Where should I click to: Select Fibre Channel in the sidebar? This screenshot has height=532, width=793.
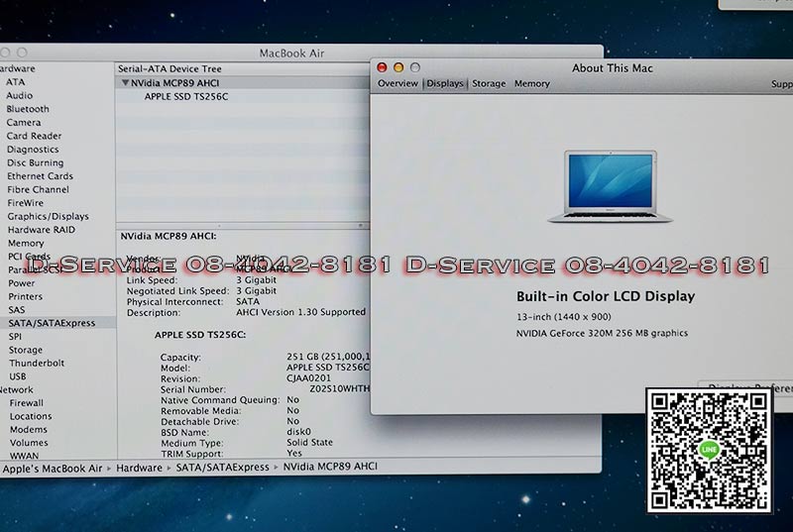[38, 189]
